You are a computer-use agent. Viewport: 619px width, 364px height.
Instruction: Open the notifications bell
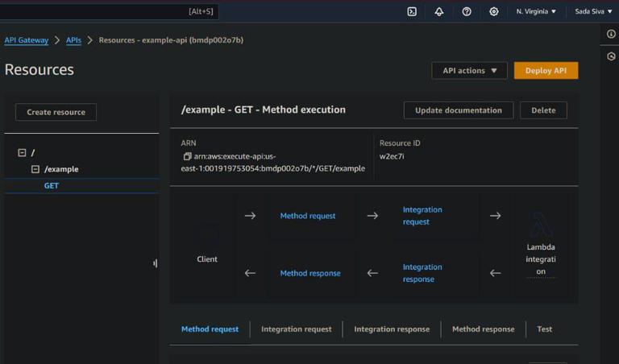coord(439,11)
